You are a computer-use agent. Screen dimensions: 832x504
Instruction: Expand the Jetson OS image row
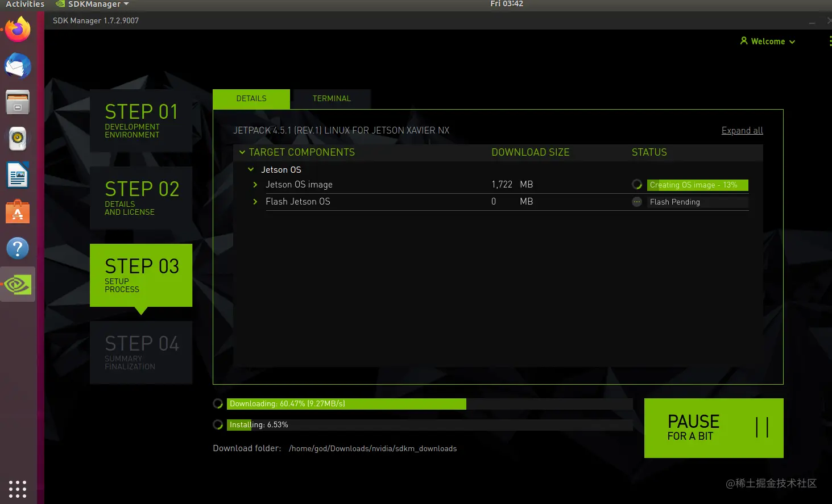(x=255, y=185)
